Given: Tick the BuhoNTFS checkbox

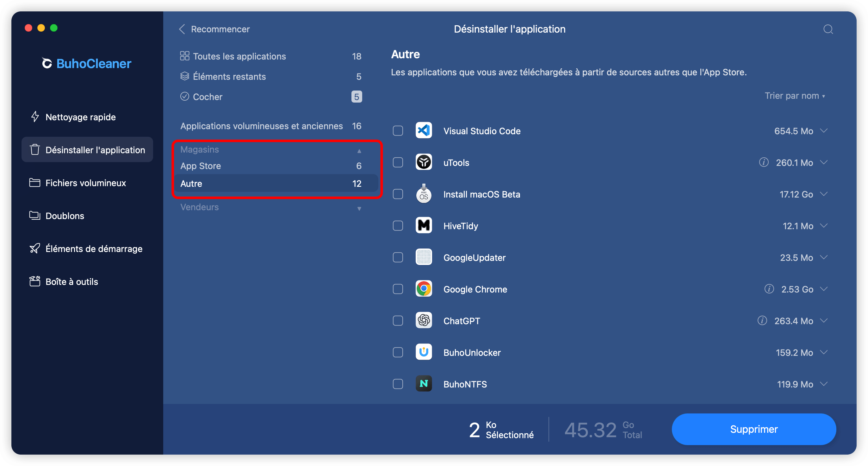Looking at the screenshot, I should click(x=398, y=384).
